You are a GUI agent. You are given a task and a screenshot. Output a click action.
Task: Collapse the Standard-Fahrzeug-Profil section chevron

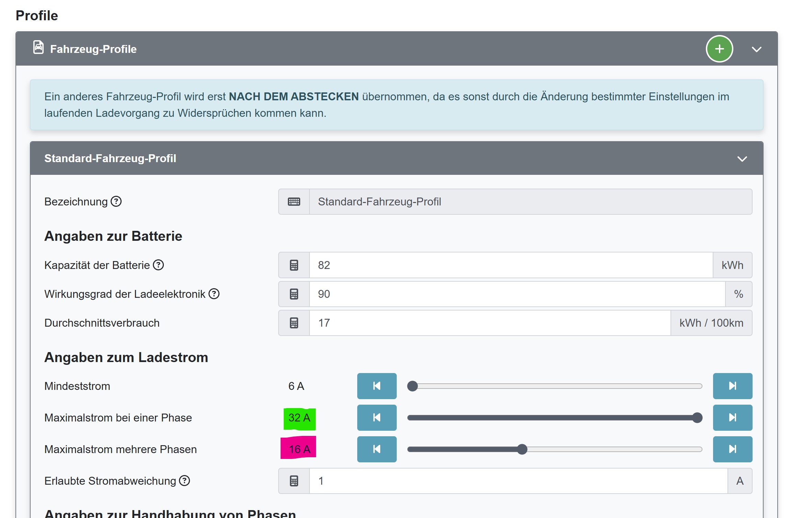[x=742, y=159]
